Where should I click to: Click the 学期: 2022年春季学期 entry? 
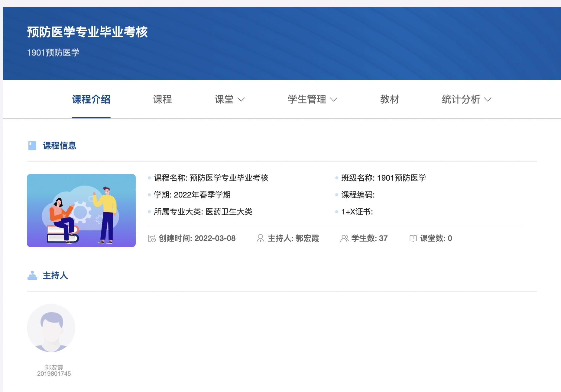(192, 195)
